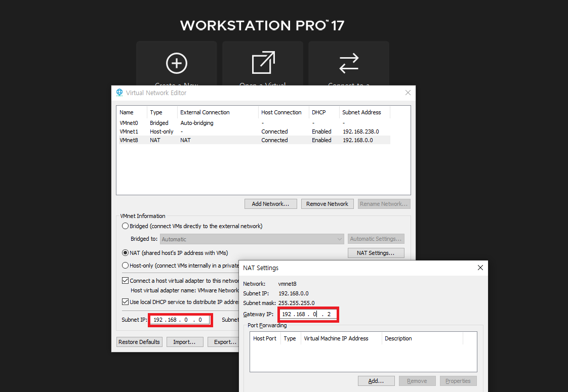This screenshot has width=568, height=392.
Task: Click the Remove Network button
Action: click(x=327, y=204)
